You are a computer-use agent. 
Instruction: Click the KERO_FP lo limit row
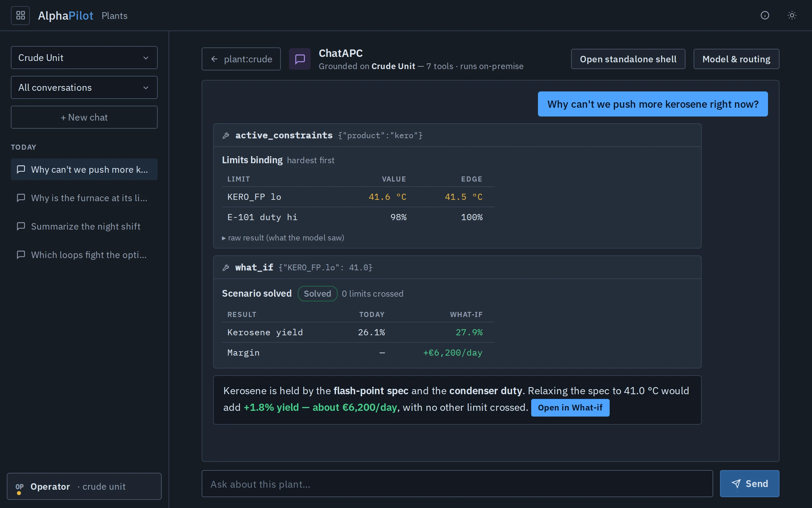pos(358,197)
